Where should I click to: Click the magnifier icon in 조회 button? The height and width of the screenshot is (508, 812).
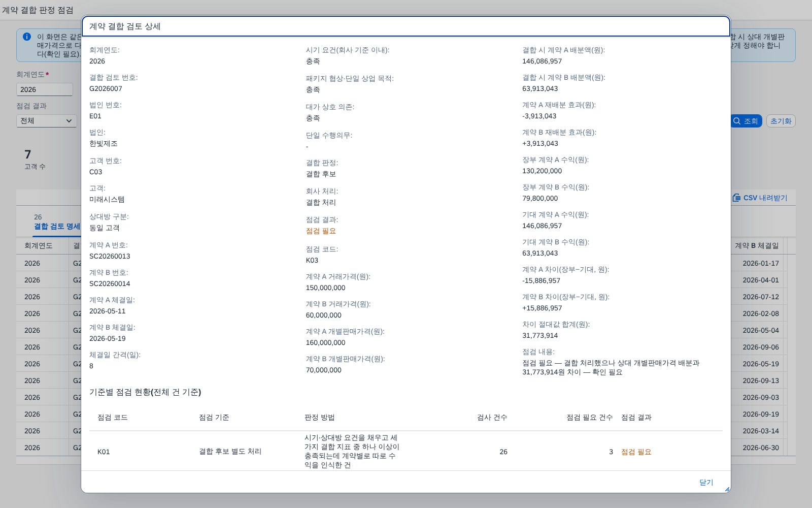click(x=737, y=121)
